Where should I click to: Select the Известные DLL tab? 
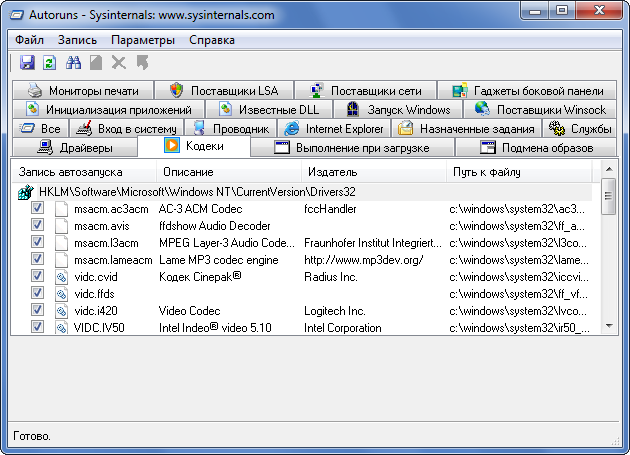pos(269,109)
